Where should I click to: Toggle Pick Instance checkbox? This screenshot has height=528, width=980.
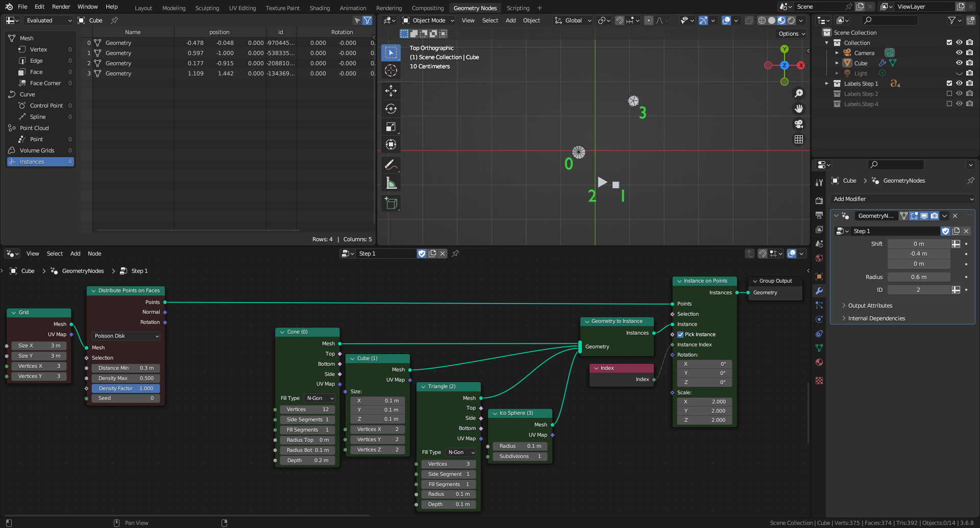click(680, 335)
